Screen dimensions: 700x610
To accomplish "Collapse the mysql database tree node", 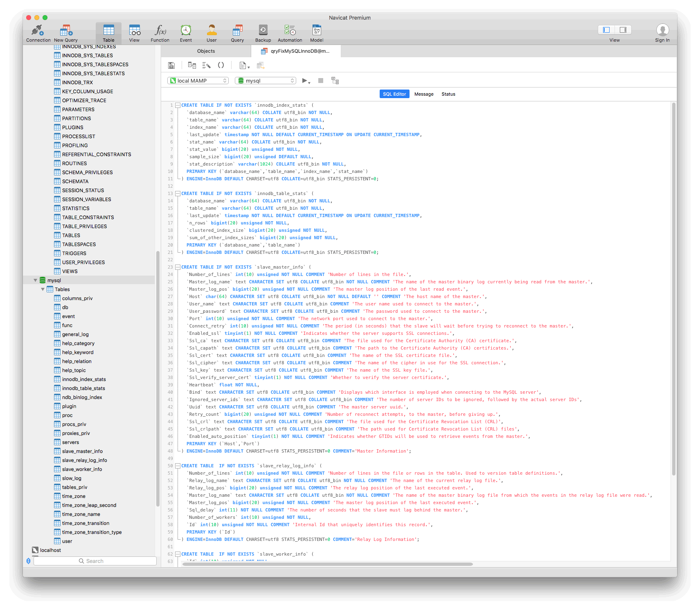I will pos(36,280).
